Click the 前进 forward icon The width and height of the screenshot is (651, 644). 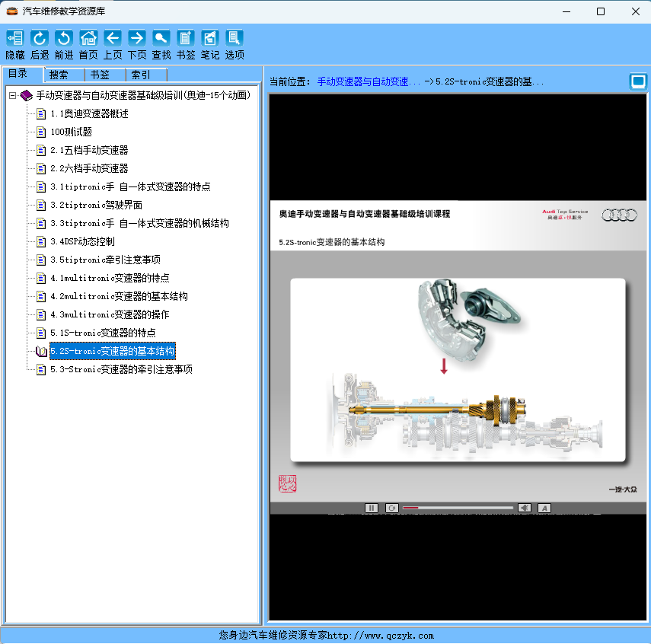tap(64, 38)
